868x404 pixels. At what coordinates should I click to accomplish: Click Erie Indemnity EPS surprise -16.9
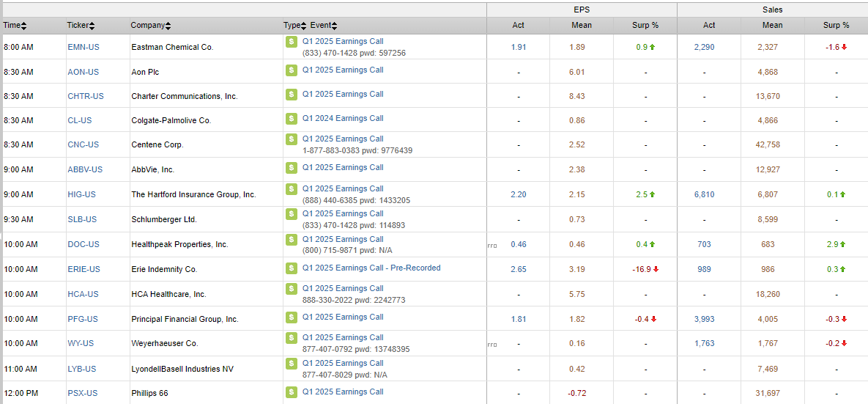(x=645, y=269)
